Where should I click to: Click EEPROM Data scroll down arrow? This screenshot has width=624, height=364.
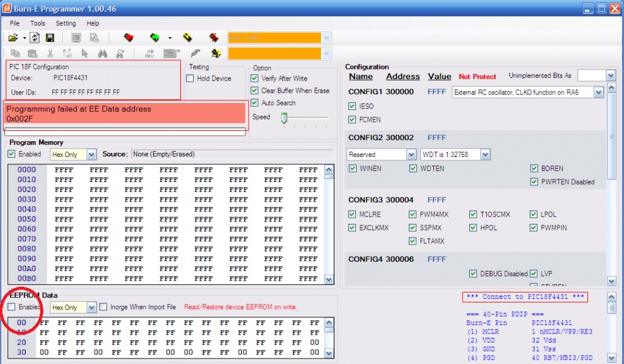click(328, 353)
